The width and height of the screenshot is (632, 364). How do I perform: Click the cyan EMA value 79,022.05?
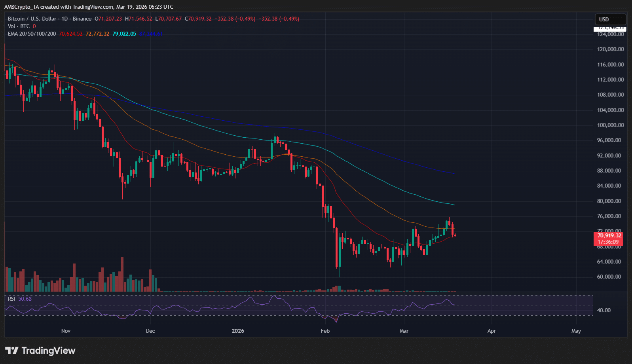[124, 34]
